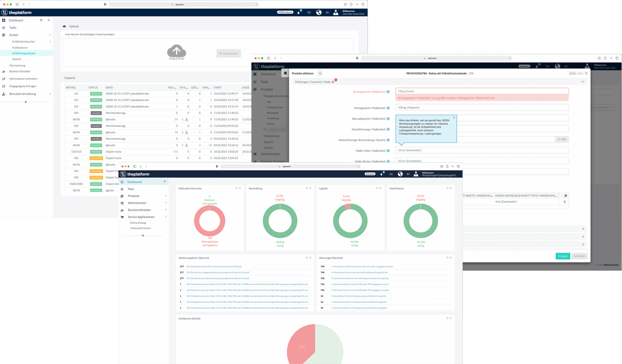Open Logistik widget settings gear

[x=377, y=188]
